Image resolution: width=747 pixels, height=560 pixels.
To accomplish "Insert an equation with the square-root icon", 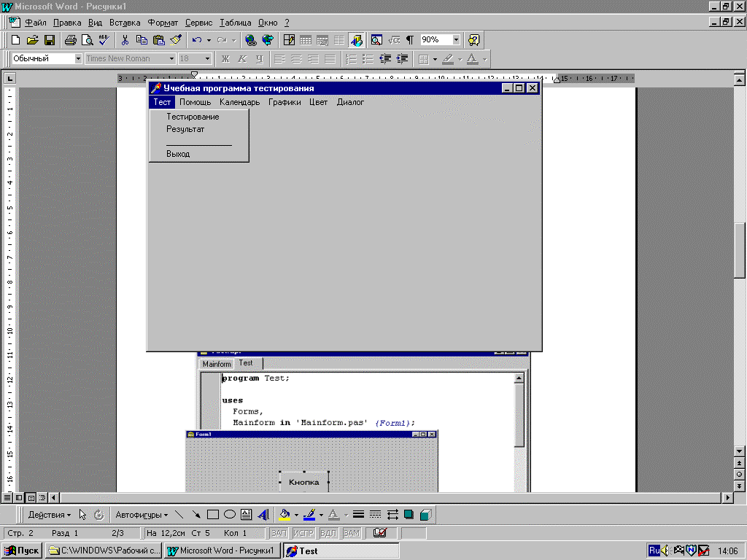I will click(393, 41).
